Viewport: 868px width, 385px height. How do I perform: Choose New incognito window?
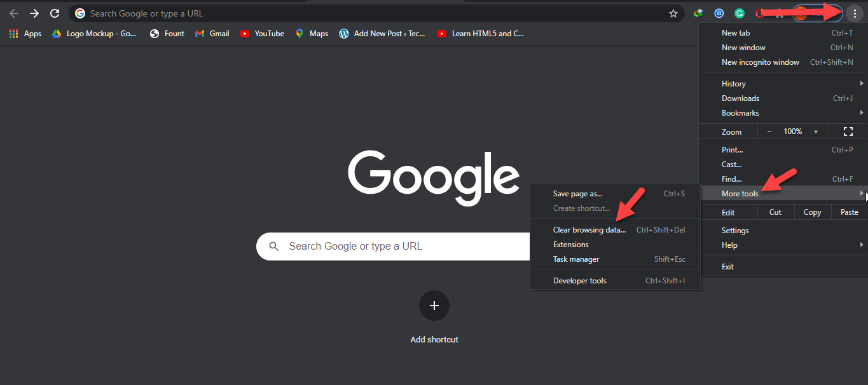(x=761, y=62)
